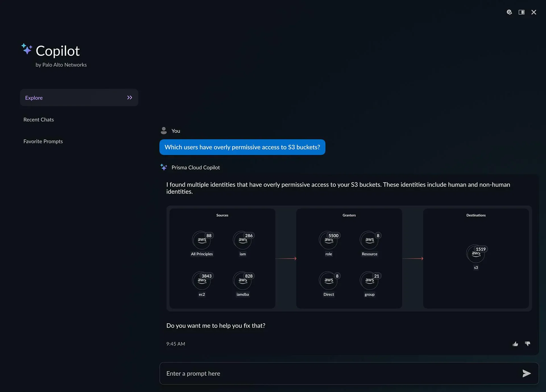Image resolution: width=546 pixels, height=392 pixels.
Task: Select the role granter node
Action: (328, 240)
